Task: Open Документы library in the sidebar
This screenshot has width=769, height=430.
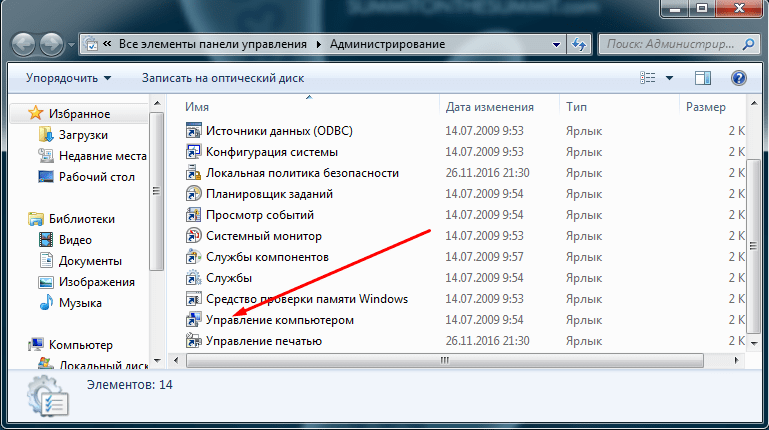Action: tap(90, 261)
